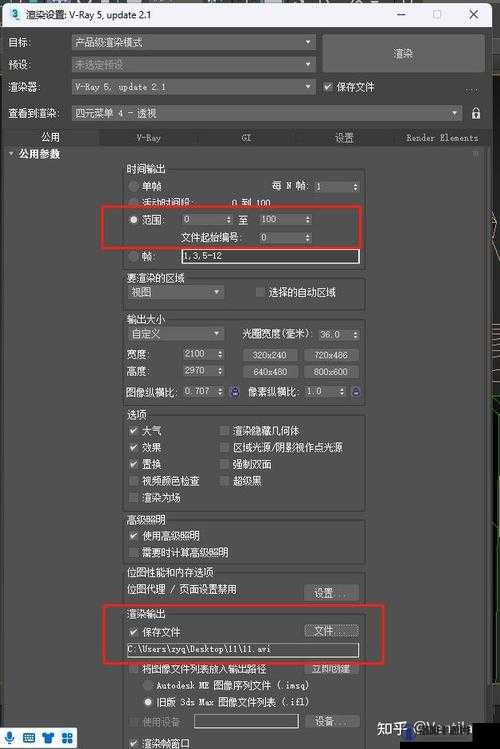Switch to the 公用 tab
This screenshot has height=749, width=500.
tap(50, 138)
